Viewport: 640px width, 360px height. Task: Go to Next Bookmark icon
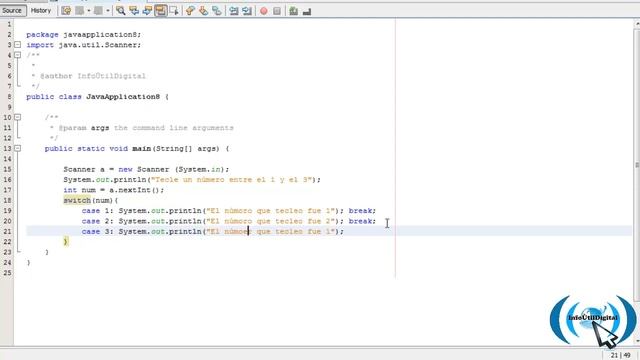pos(203,11)
